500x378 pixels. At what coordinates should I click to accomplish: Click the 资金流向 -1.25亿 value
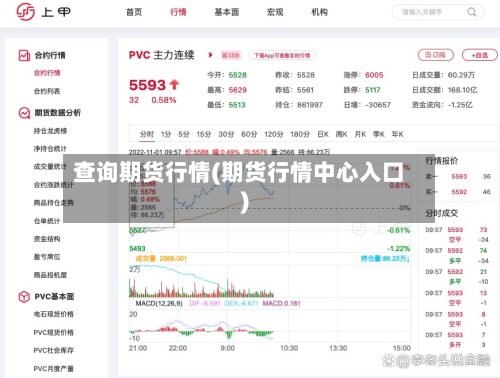460,105
